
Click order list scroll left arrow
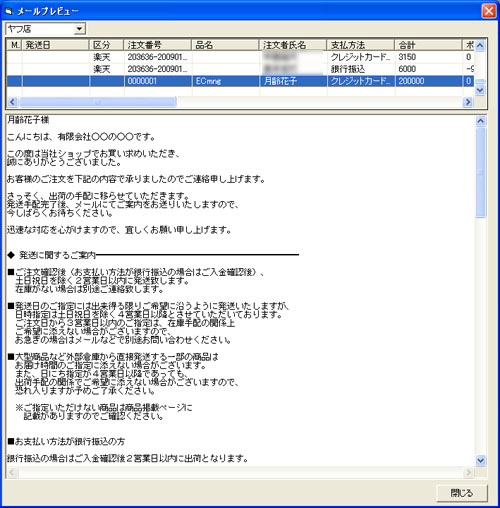12,102
